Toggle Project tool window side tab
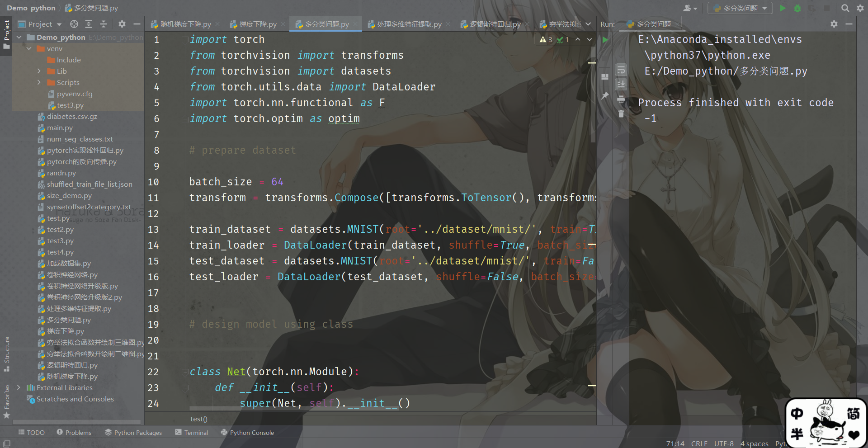Image resolution: width=868 pixels, height=448 pixels. 6,36
